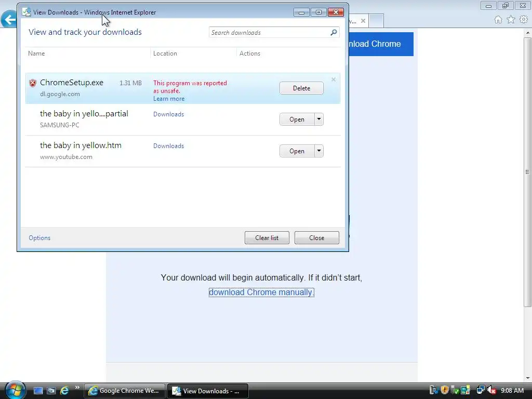
Task: Open 'the baby in yello....partial' file
Action: click(x=297, y=119)
